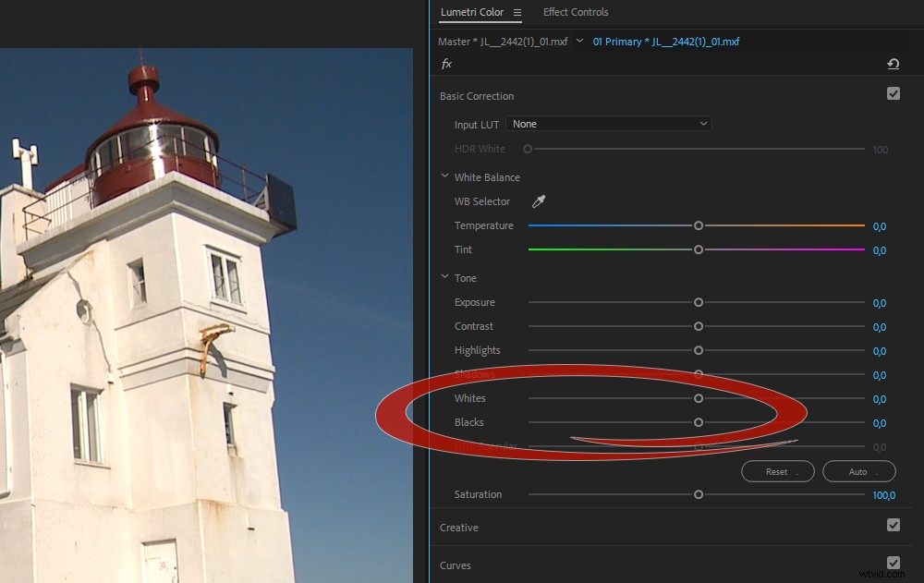
Task: Select the WB Selector eyedropper tool
Action: click(x=539, y=200)
